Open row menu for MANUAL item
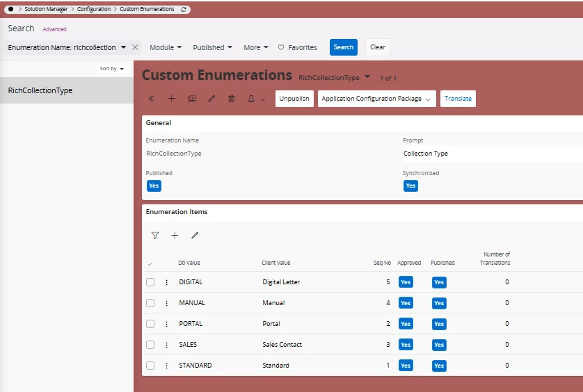This screenshot has width=583, height=392. pyautogui.click(x=166, y=303)
